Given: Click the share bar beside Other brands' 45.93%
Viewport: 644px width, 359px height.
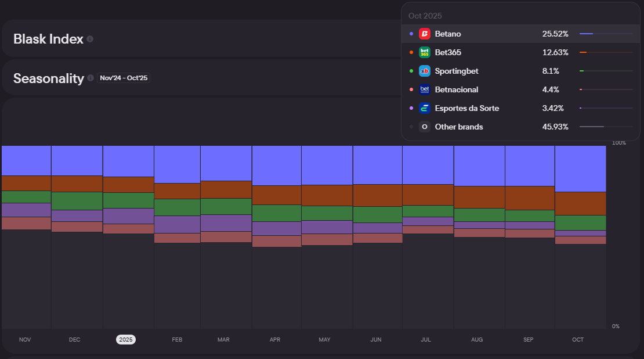Looking at the screenshot, I should tap(606, 127).
